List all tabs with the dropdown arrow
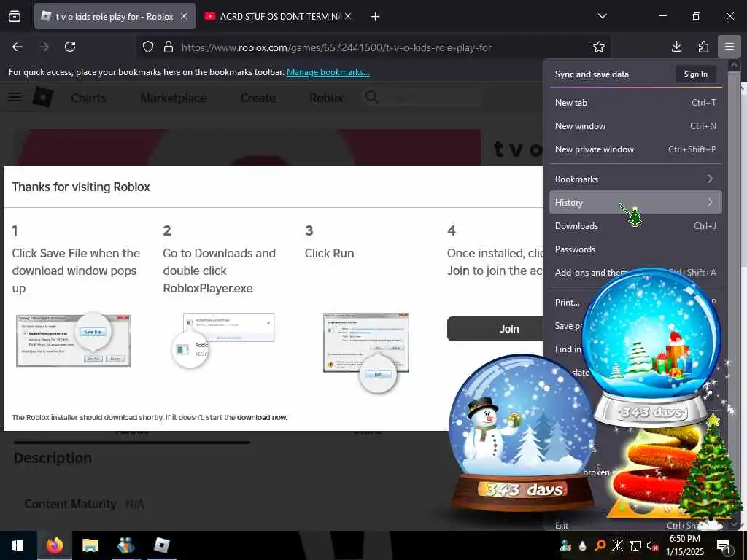The height and width of the screenshot is (560, 747). point(602,17)
